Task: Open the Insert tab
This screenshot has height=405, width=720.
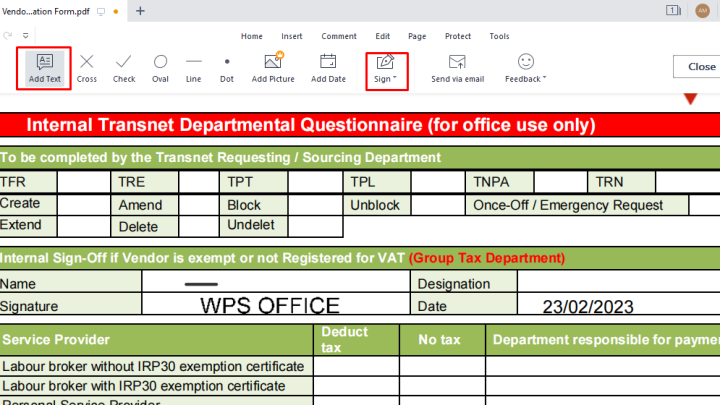Action: coord(292,36)
